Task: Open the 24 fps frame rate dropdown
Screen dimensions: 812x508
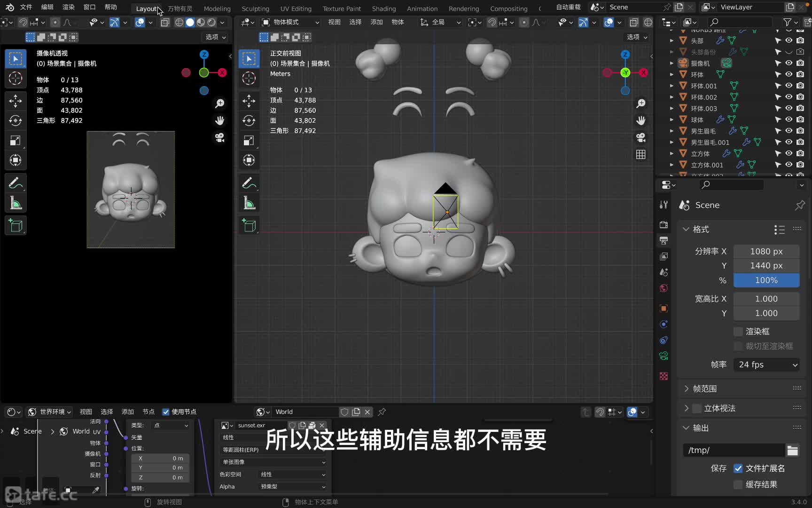Action: pyautogui.click(x=766, y=365)
